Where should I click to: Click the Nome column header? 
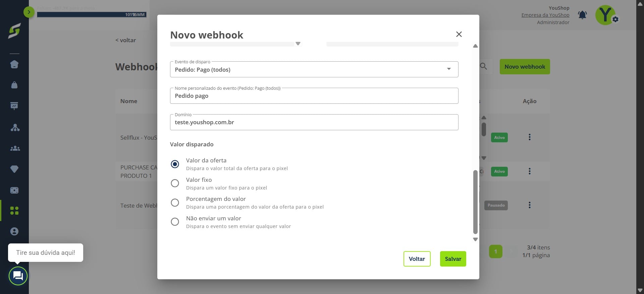click(129, 101)
